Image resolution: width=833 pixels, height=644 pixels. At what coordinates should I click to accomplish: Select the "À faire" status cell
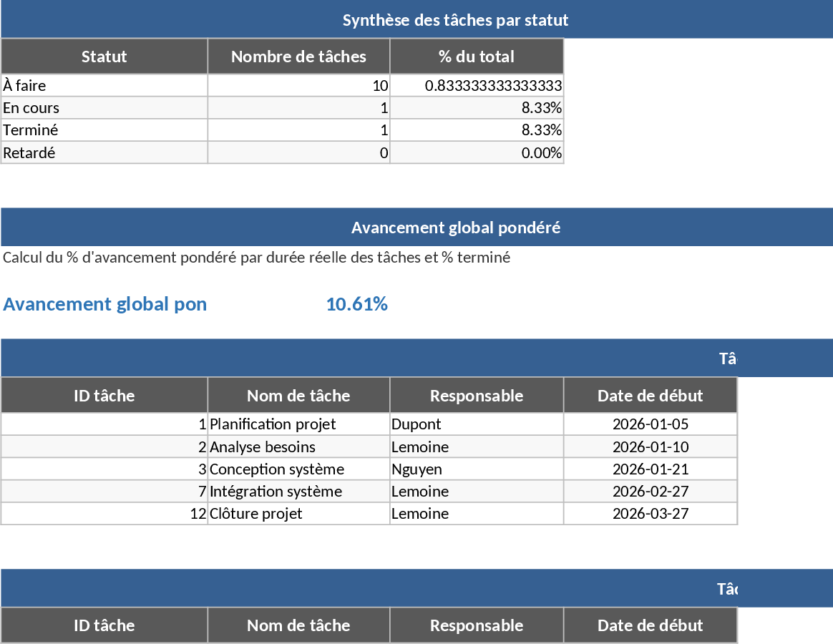click(104, 86)
